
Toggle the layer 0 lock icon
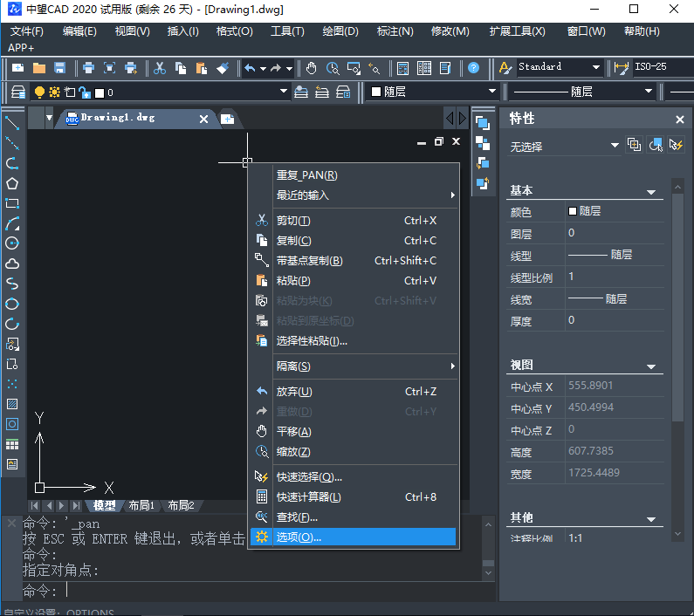84,92
